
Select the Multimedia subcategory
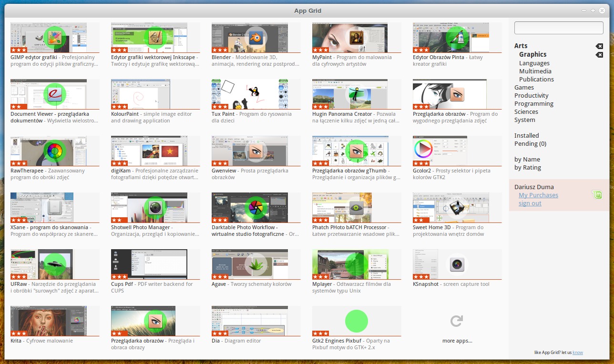(535, 71)
